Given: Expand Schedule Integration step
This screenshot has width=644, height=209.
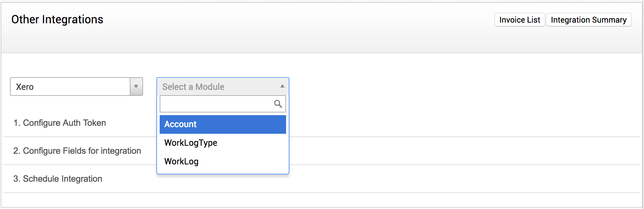Looking at the screenshot, I should (62, 179).
